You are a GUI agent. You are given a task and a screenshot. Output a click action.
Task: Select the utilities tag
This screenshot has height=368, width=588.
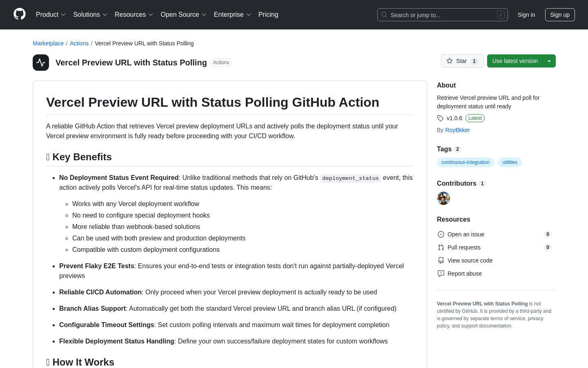[510, 162]
